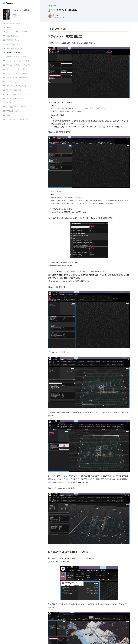Go to chapter 15 テクスチャ生成
Viewport: 138px width, 644px height.
point(10,82)
